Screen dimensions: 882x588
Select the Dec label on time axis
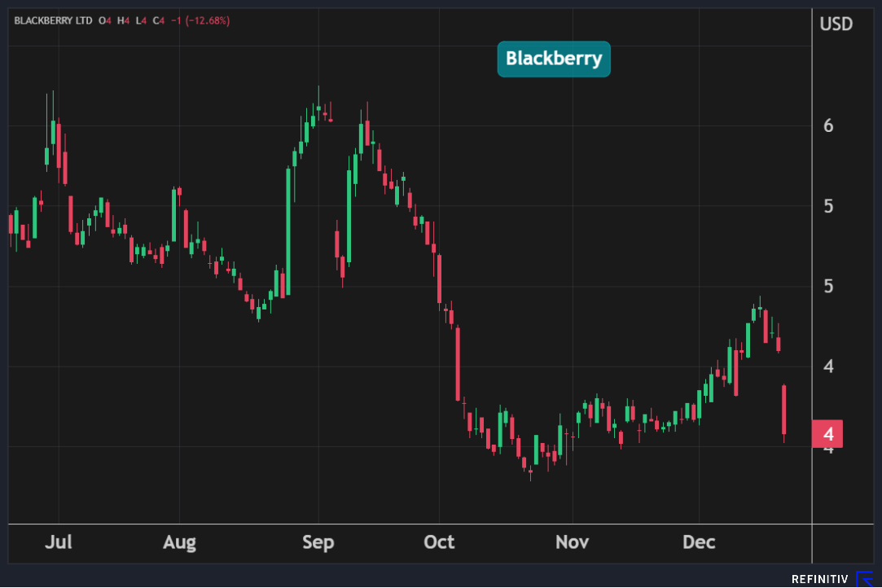tap(699, 542)
